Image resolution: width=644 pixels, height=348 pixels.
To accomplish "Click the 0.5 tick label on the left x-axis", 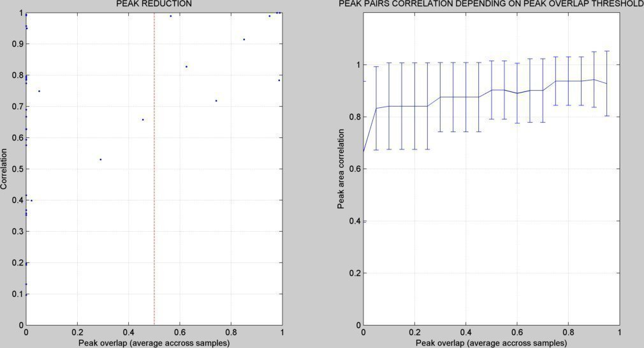I will click(154, 333).
